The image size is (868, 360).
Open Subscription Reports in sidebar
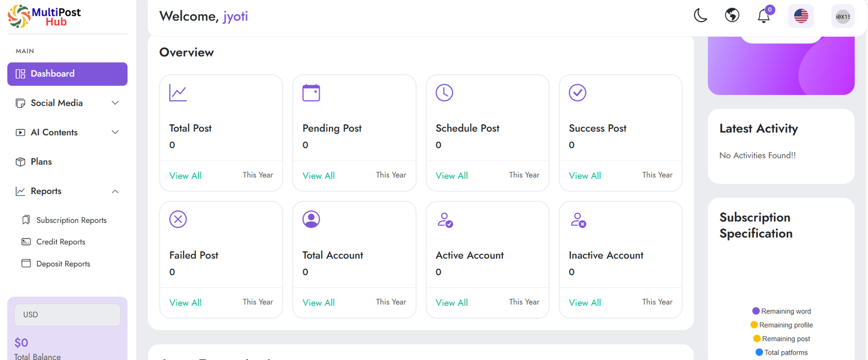(71, 220)
